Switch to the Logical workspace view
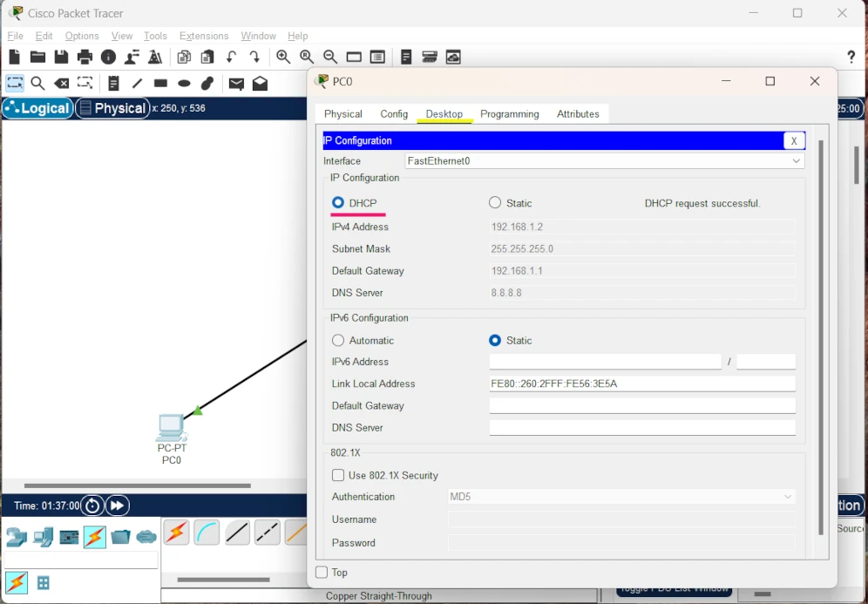 (x=38, y=108)
